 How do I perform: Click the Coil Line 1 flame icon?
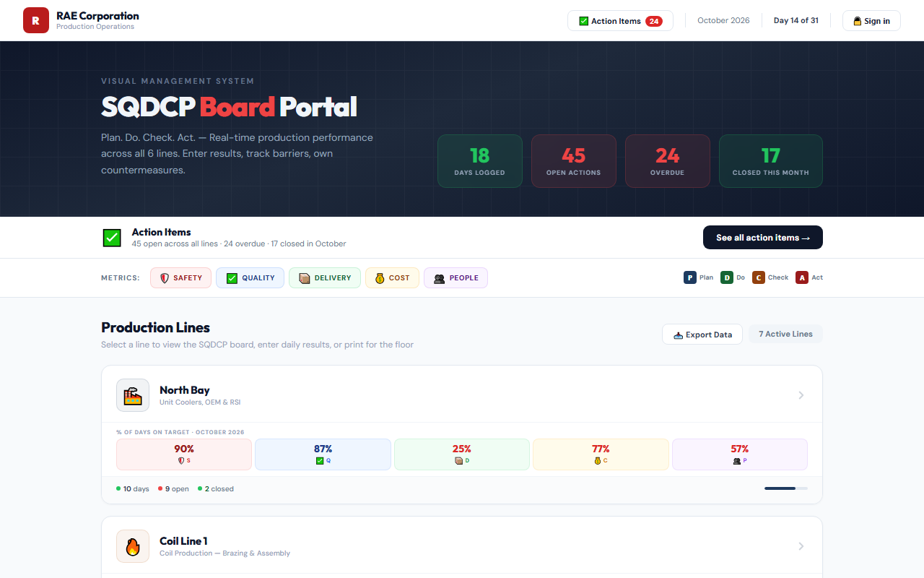click(133, 546)
